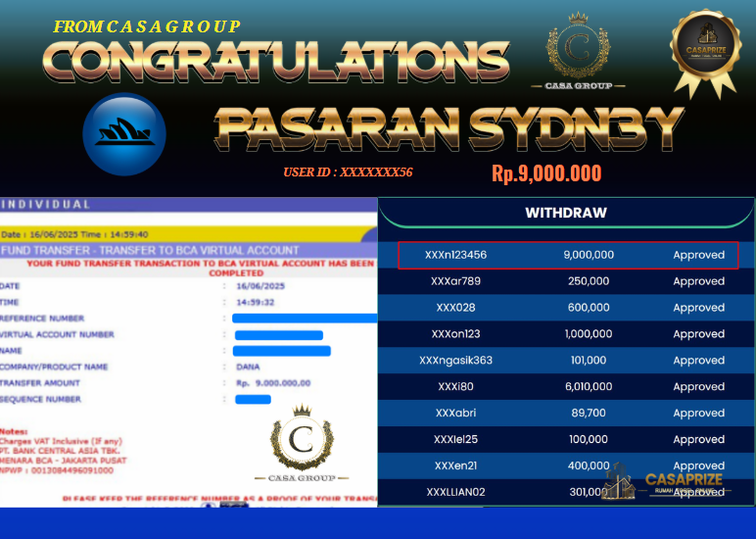Image resolution: width=756 pixels, height=539 pixels.
Task: Click Approved status for XXXabri
Action: [x=698, y=414]
